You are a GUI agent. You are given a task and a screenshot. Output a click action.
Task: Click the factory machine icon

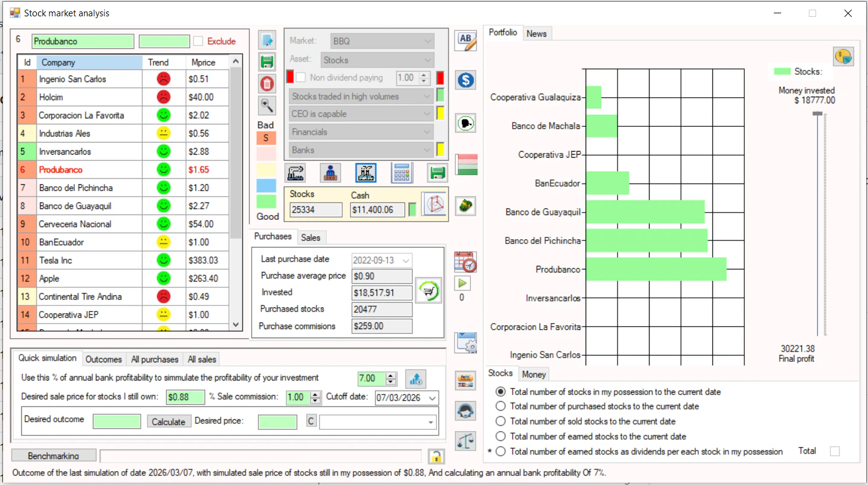295,173
